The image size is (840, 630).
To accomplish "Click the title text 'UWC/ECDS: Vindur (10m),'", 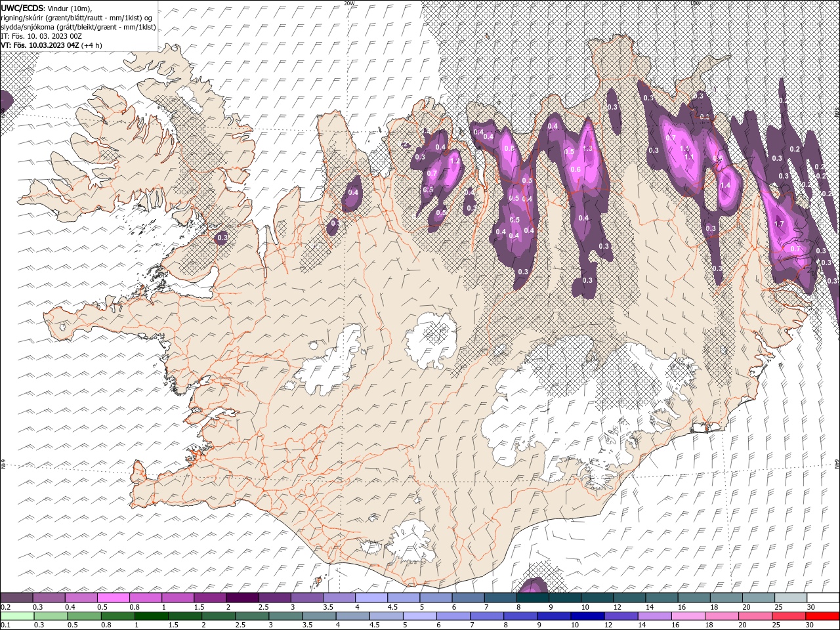I will [47, 8].
